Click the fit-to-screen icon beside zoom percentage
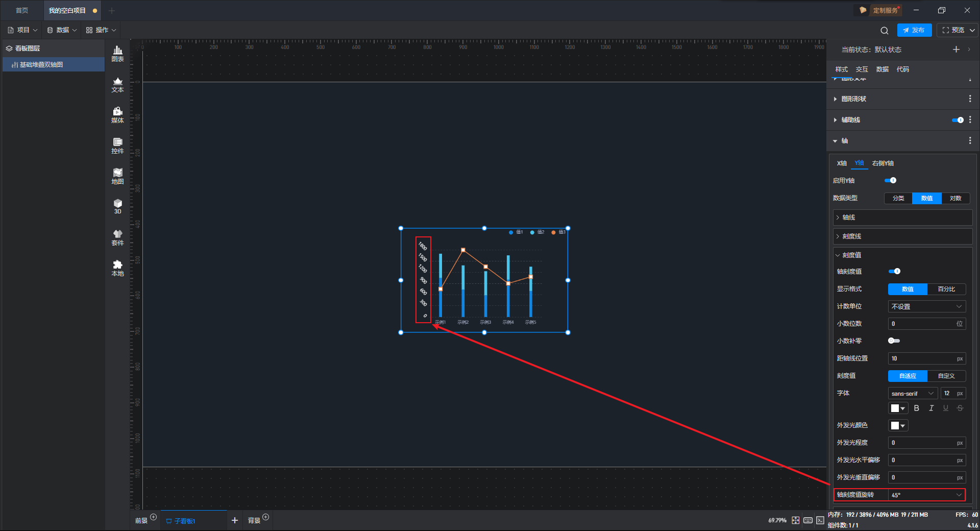Image resolution: width=980 pixels, height=531 pixels. click(796, 520)
